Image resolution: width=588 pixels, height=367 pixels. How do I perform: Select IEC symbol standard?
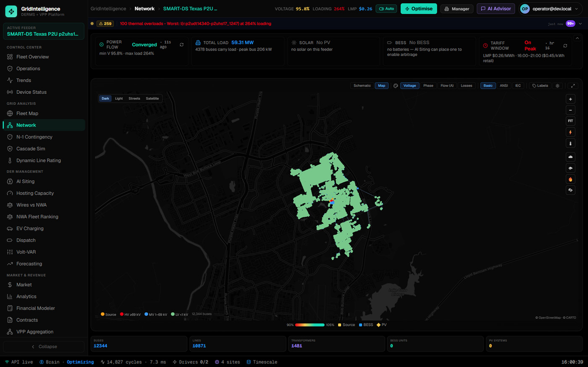click(x=518, y=86)
